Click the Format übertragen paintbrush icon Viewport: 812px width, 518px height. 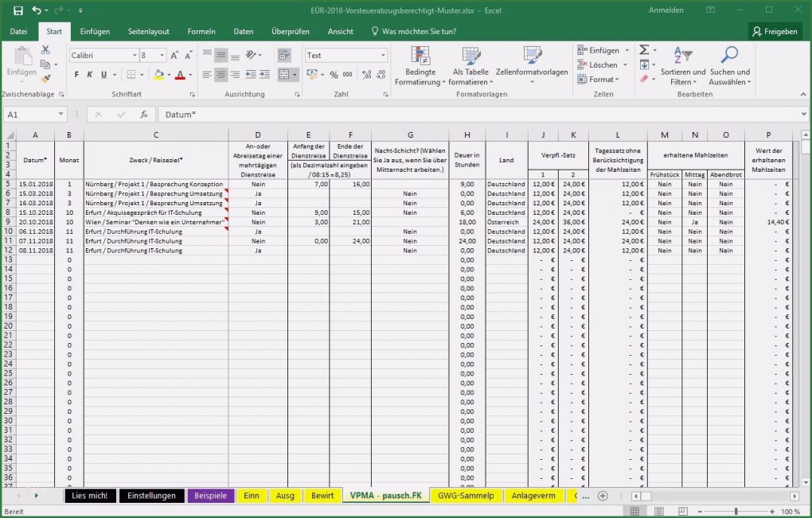pos(45,80)
